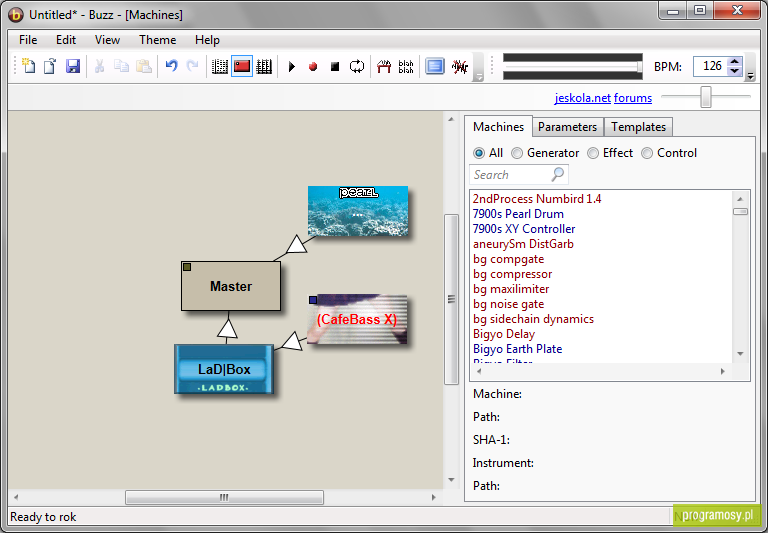The height and width of the screenshot is (533, 768).
Task: Open the wavetable icon with red table
Action: pos(384,66)
